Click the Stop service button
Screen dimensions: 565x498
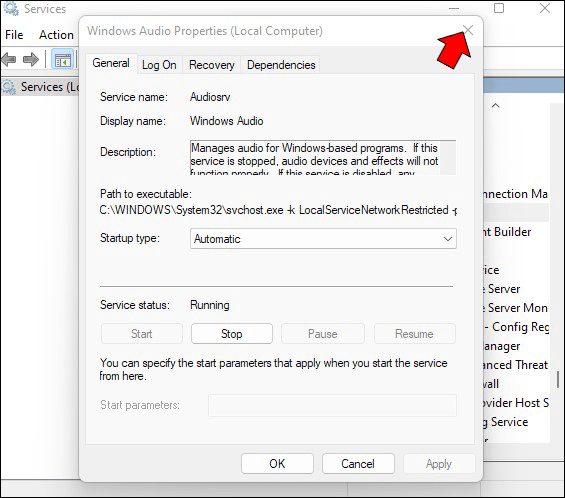click(x=232, y=334)
